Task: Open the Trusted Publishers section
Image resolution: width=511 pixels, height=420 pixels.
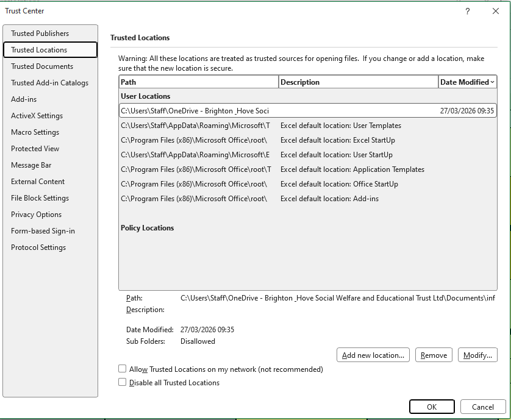Action: tap(40, 34)
